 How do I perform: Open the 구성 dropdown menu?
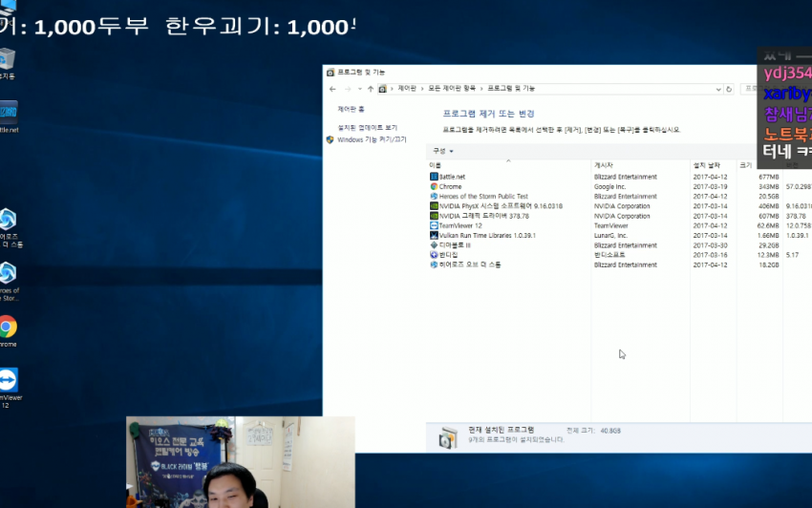point(442,151)
